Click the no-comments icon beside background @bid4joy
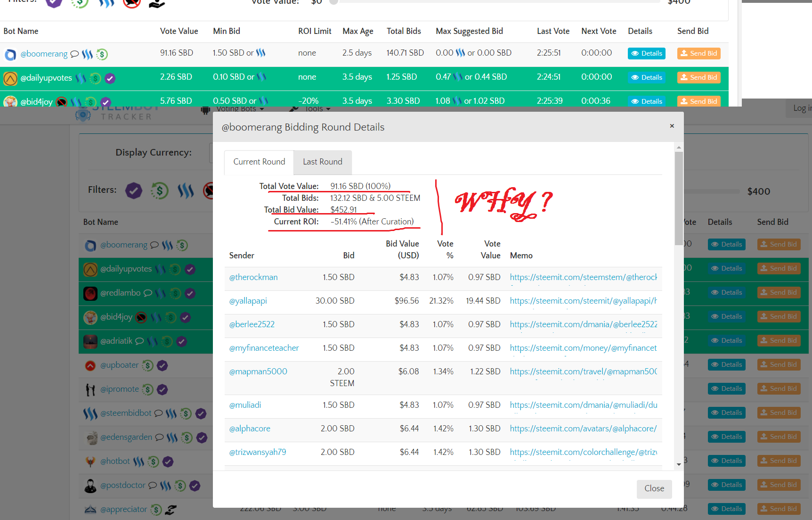 141,317
